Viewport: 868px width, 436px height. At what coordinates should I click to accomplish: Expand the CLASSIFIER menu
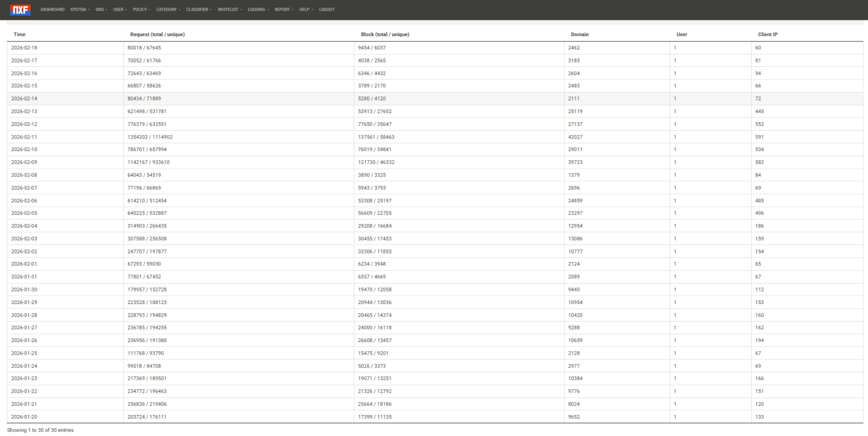pyautogui.click(x=199, y=9)
